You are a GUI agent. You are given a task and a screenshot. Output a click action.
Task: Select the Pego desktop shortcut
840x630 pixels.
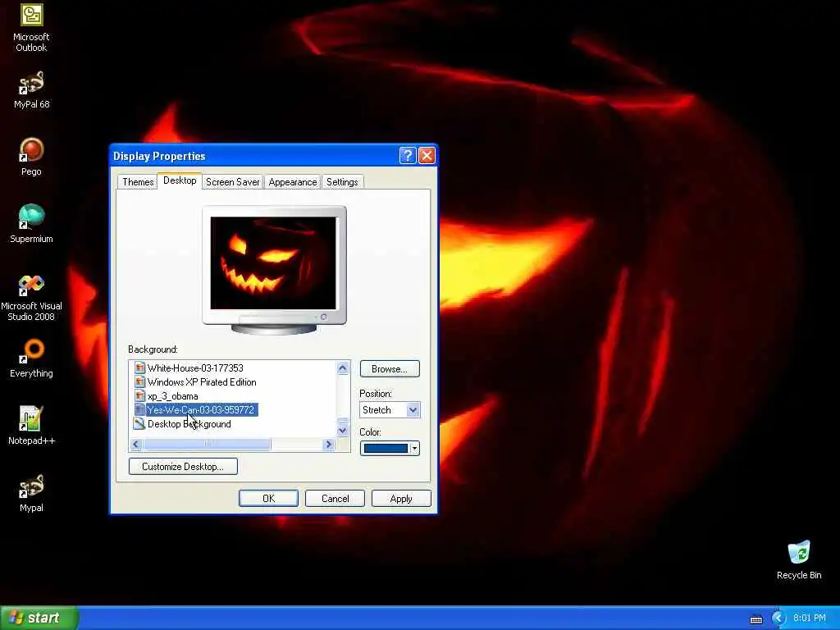pyautogui.click(x=31, y=157)
